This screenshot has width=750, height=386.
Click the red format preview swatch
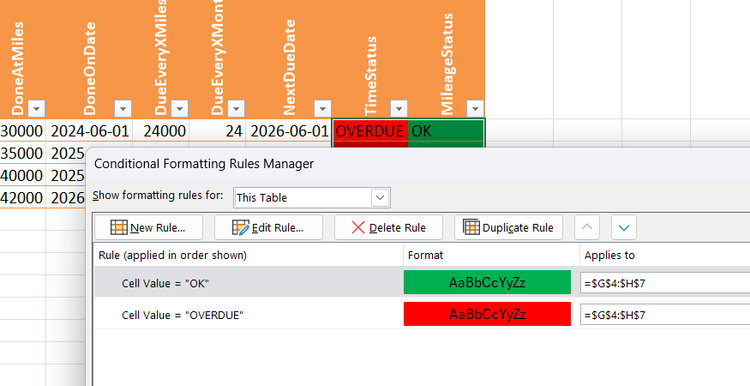tap(487, 314)
